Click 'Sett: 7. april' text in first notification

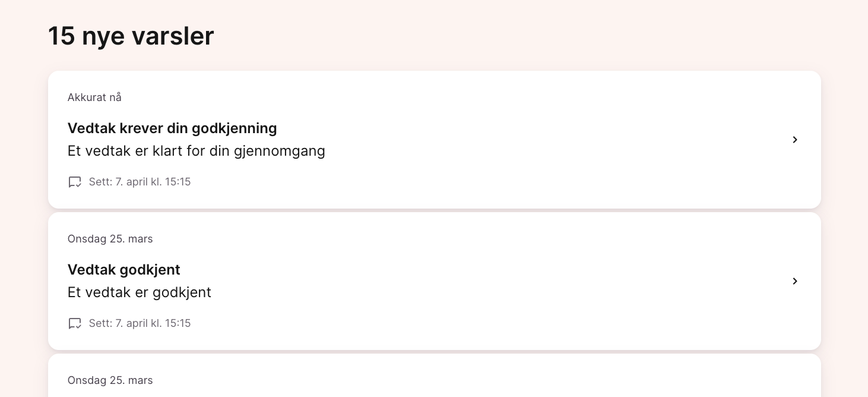point(140,182)
